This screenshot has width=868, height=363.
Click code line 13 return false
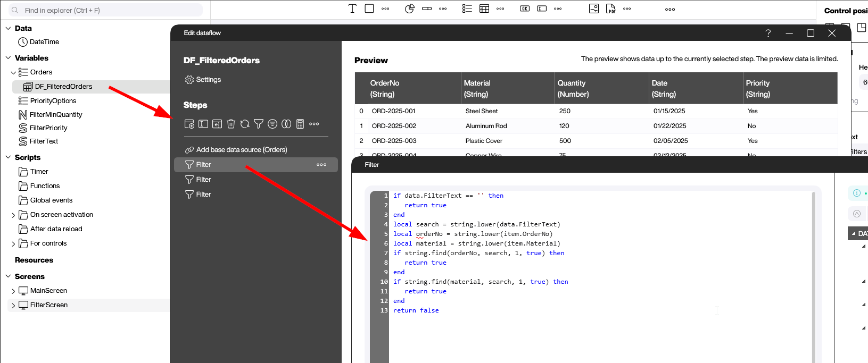(416, 310)
